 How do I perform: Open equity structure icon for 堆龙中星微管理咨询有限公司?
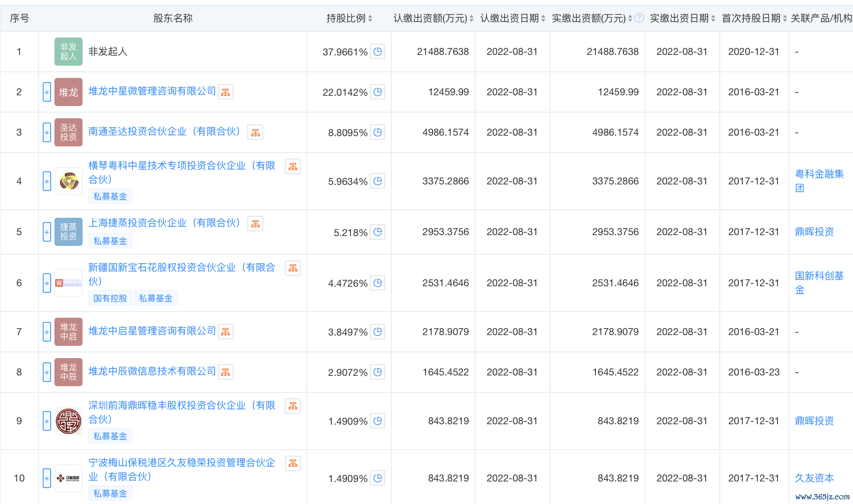click(x=226, y=92)
